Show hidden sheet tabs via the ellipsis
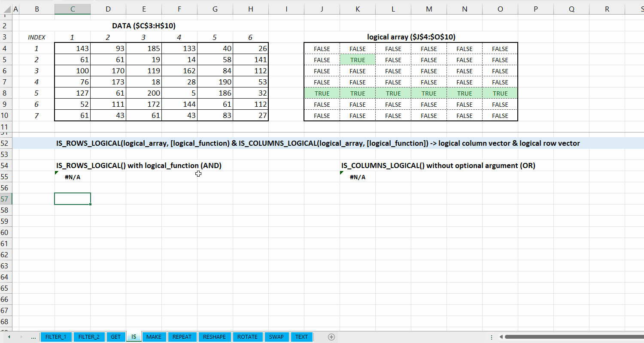644x343 pixels. click(33, 337)
